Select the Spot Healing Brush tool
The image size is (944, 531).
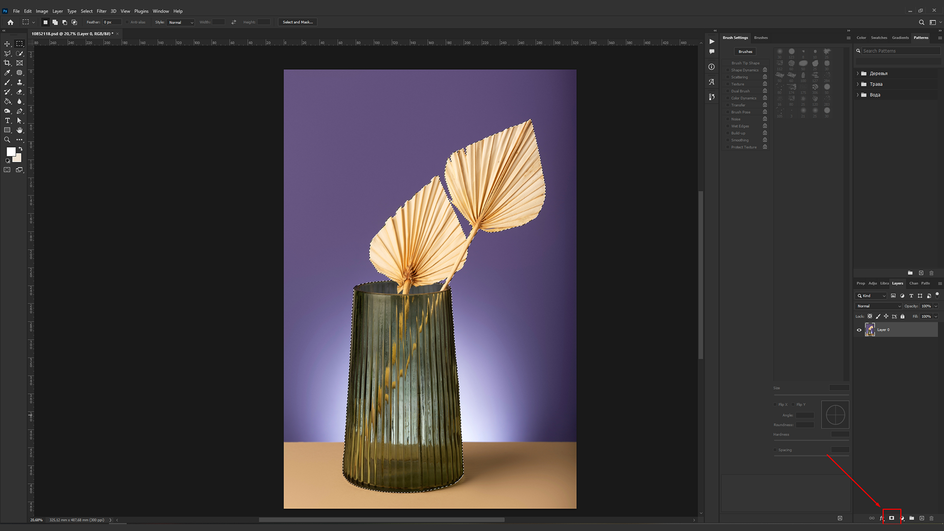click(x=19, y=72)
